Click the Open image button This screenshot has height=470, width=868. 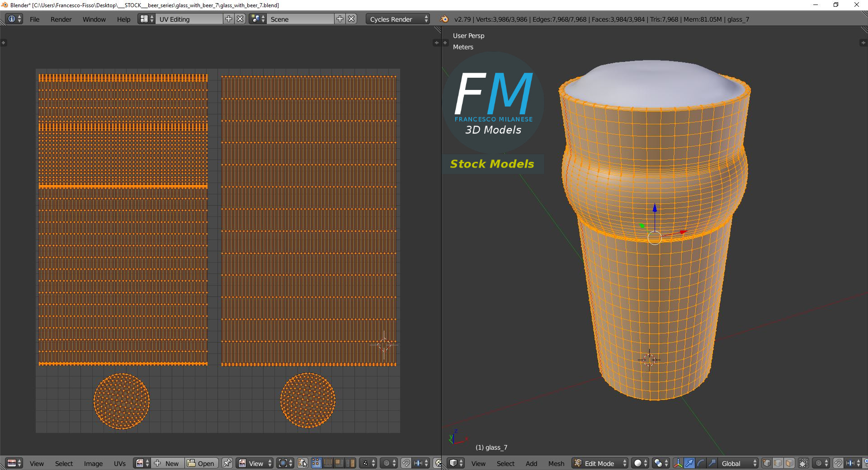click(201, 463)
